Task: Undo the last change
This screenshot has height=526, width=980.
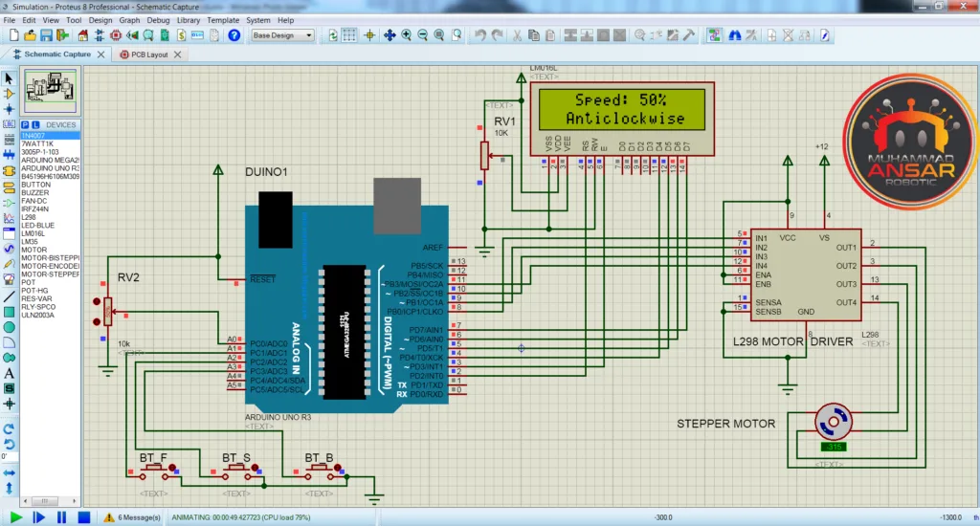Action: pos(480,35)
